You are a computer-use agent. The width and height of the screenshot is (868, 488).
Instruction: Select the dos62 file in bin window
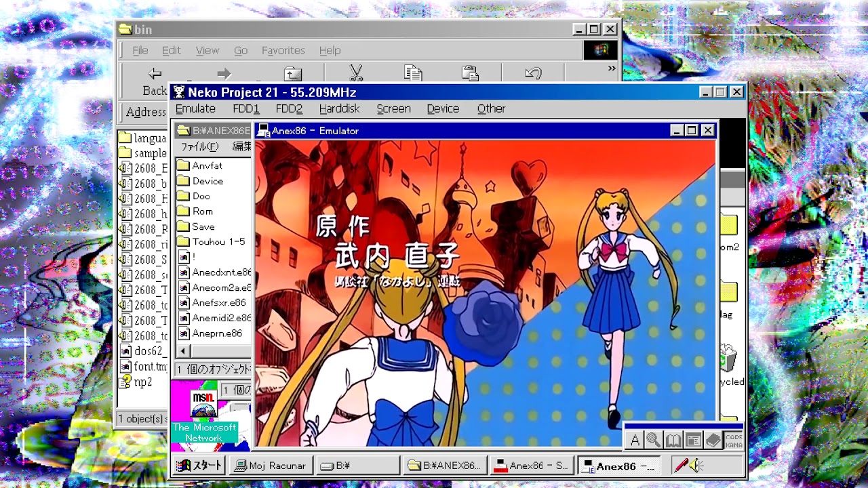click(x=143, y=351)
